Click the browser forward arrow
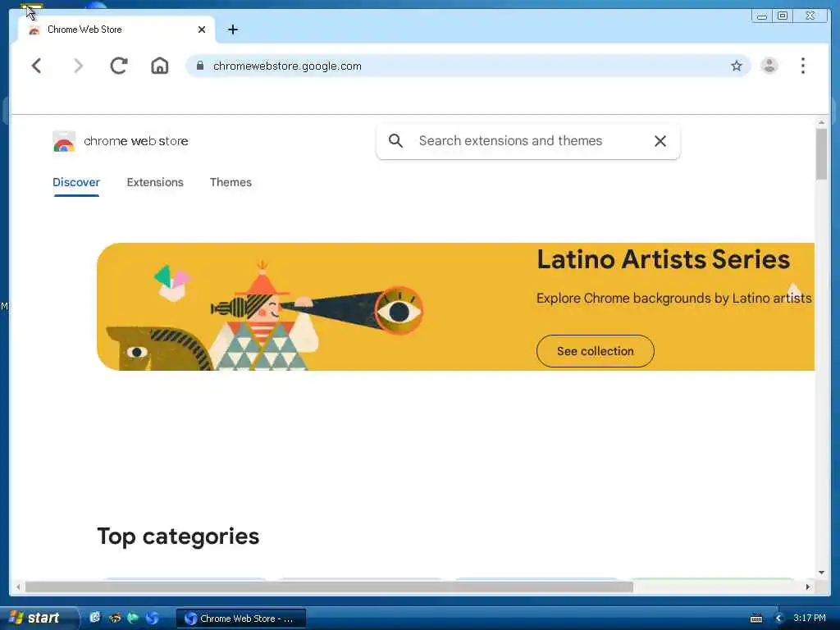840x630 pixels. pos(78,66)
